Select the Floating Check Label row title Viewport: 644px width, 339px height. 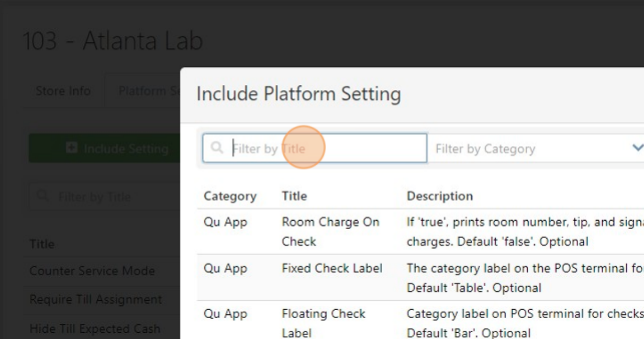pos(324,323)
